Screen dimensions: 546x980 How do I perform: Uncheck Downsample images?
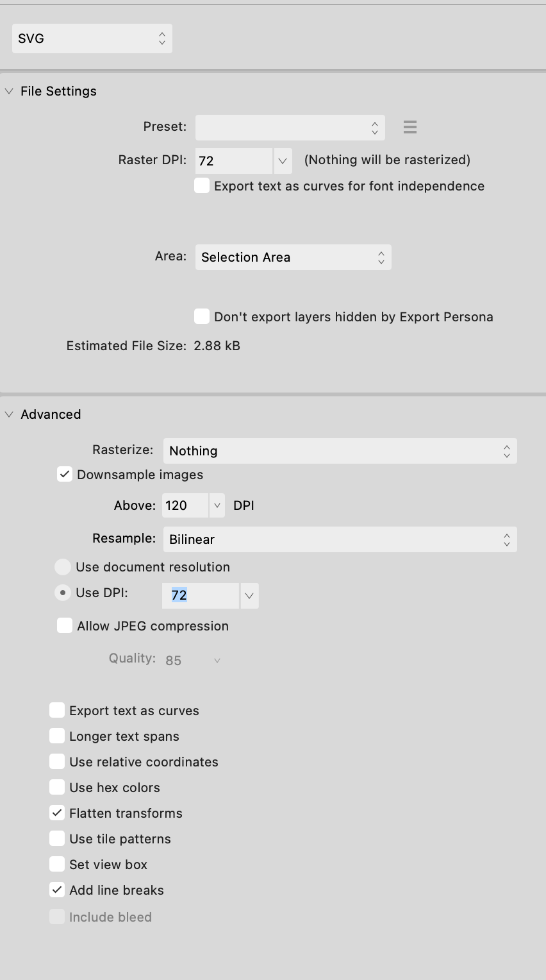[65, 475]
